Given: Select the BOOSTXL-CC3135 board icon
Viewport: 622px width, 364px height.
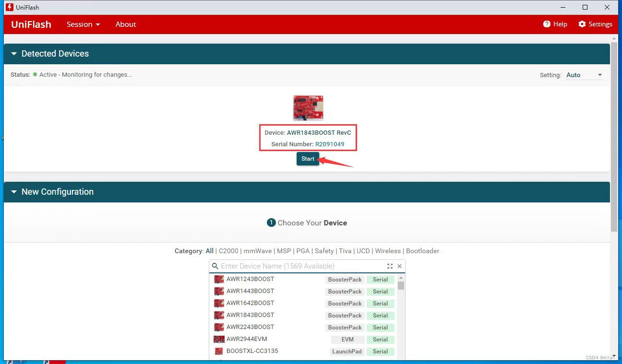Looking at the screenshot, I should tap(219, 351).
